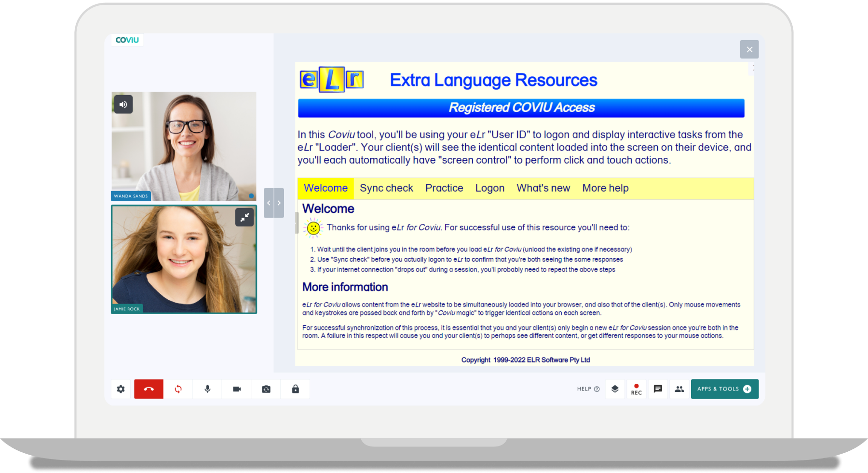Viewport: 868px width, 473px height.
Task: Click the Registered COVIU Access banner
Action: [x=521, y=108]
